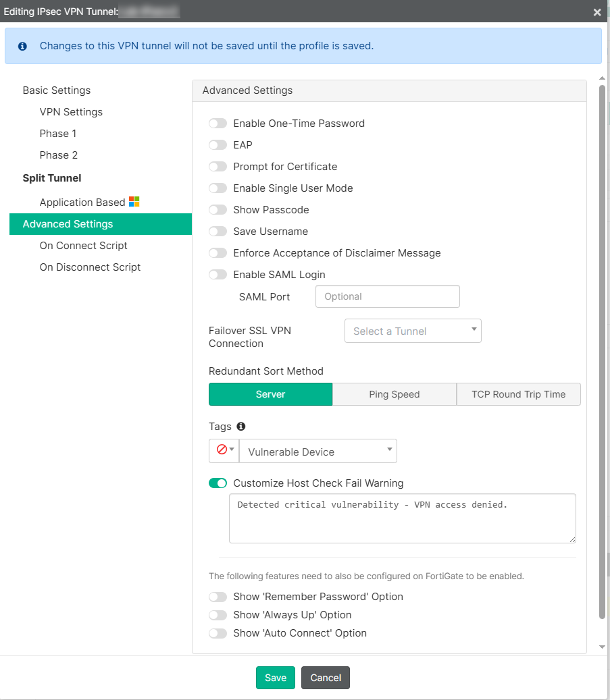Close the IPsec VPN Tunnel dialog
This screenshot has height=700, width=610.
[597, 12]
